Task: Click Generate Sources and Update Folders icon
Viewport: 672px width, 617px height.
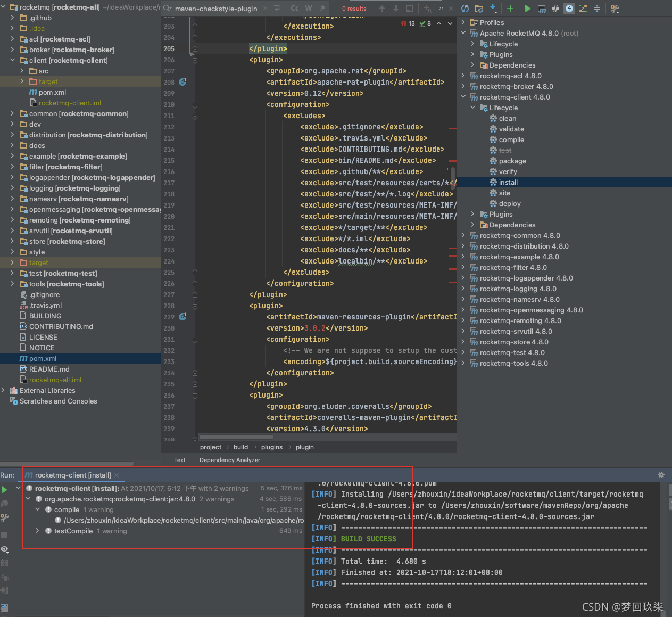Action: 478,9
